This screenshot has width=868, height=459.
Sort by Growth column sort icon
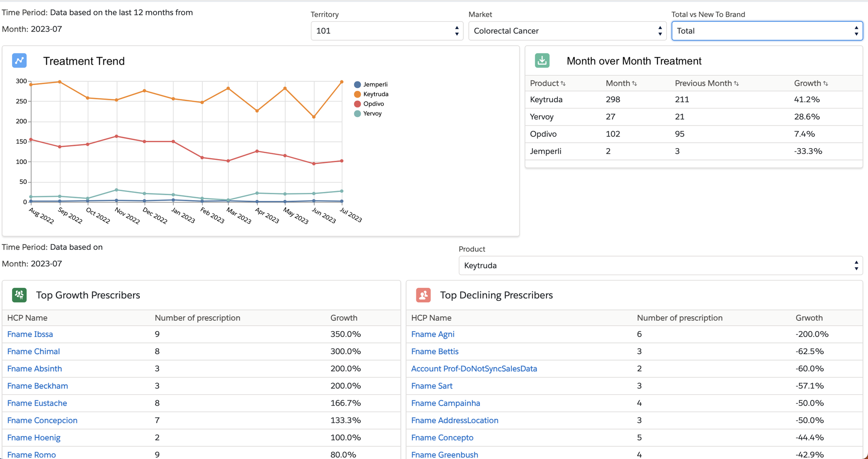click(x=826, y=84)
